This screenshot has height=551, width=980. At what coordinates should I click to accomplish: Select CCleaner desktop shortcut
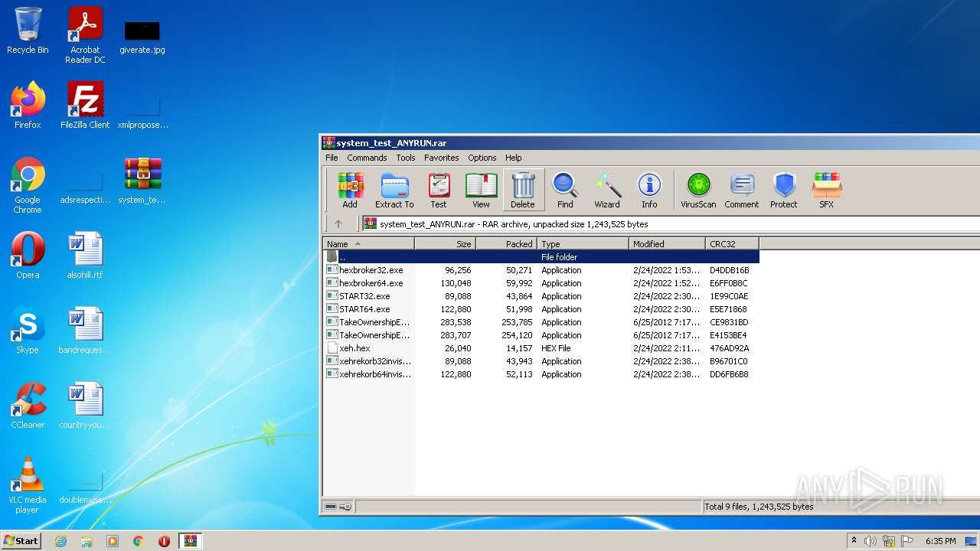28,406
